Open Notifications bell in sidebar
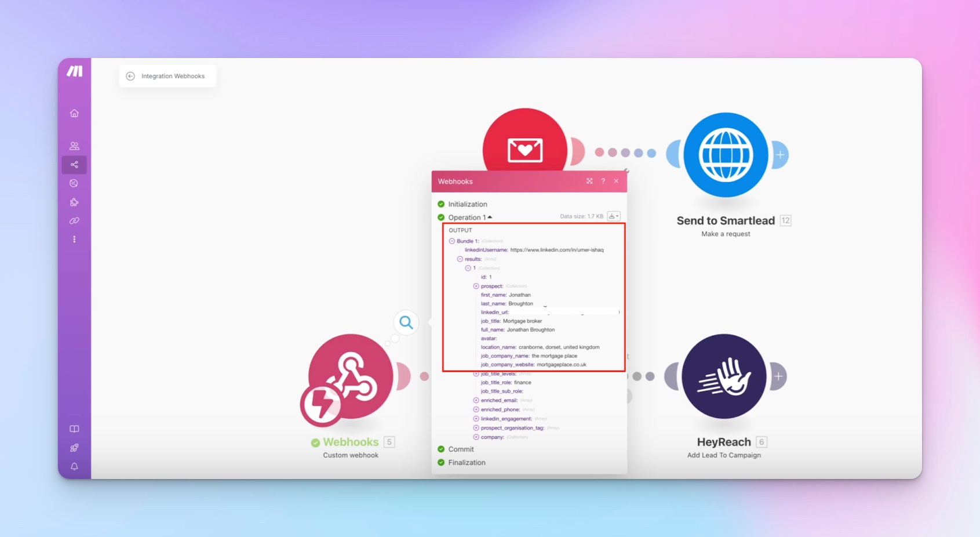The image size is (980, 537). (74, 467)
